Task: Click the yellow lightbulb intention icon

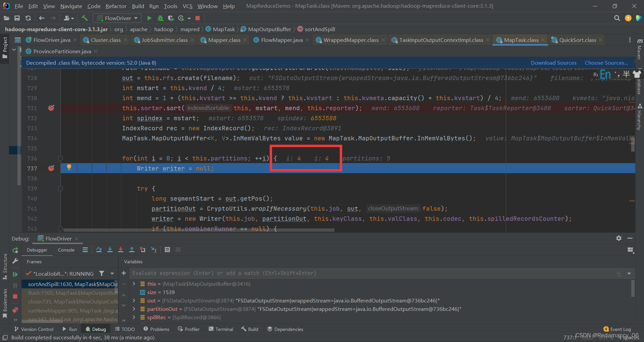Action: (69, 167)
